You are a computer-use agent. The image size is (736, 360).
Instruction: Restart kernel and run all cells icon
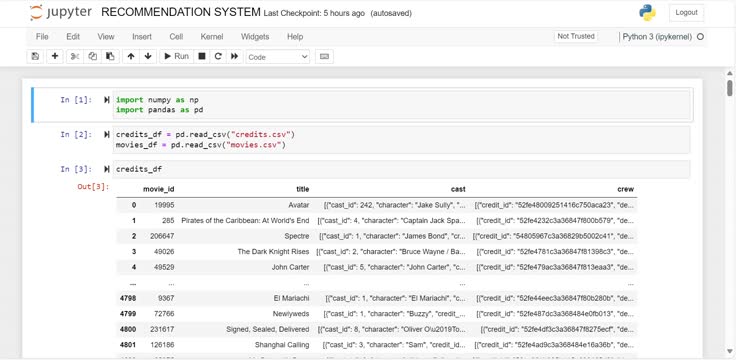(x=234, y=56)
